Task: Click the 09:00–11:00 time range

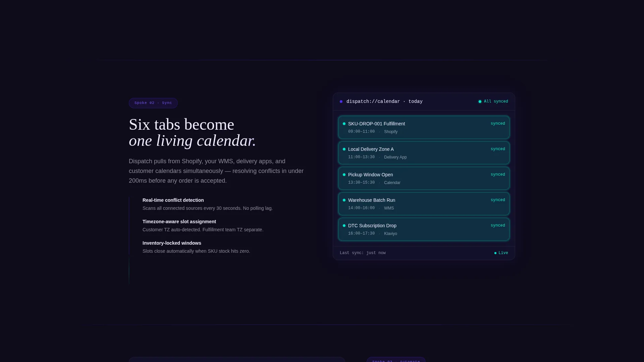Action: (361, 132)
